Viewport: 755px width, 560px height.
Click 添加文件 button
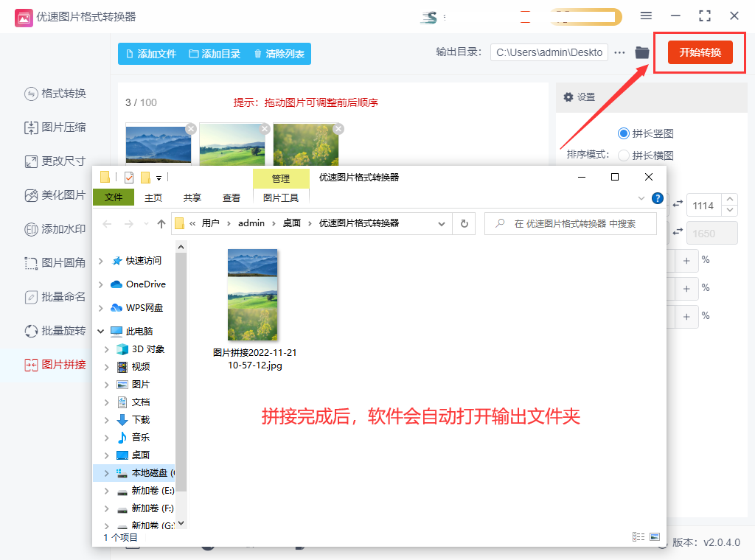[151, 54]
